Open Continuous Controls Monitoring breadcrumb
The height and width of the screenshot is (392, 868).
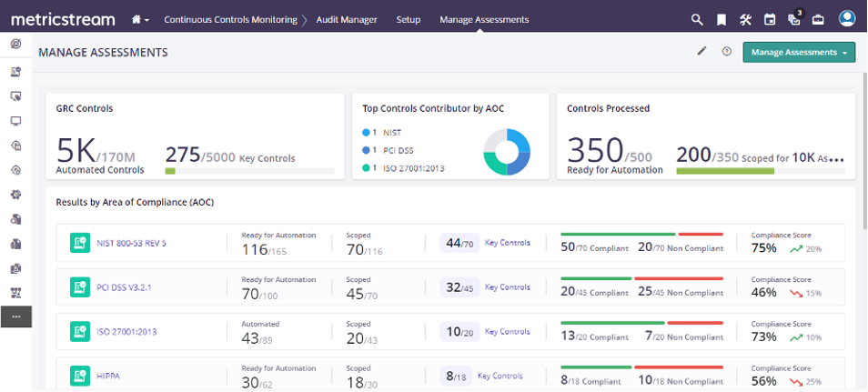point(230,19)
